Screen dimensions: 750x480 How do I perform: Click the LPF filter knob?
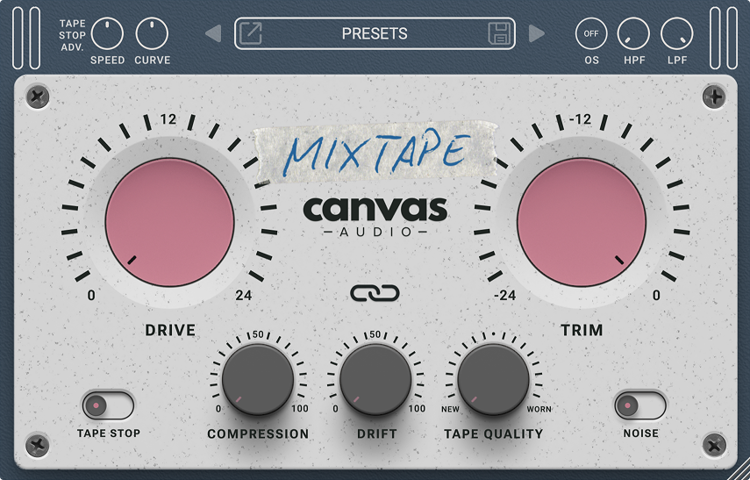(677, 33)
